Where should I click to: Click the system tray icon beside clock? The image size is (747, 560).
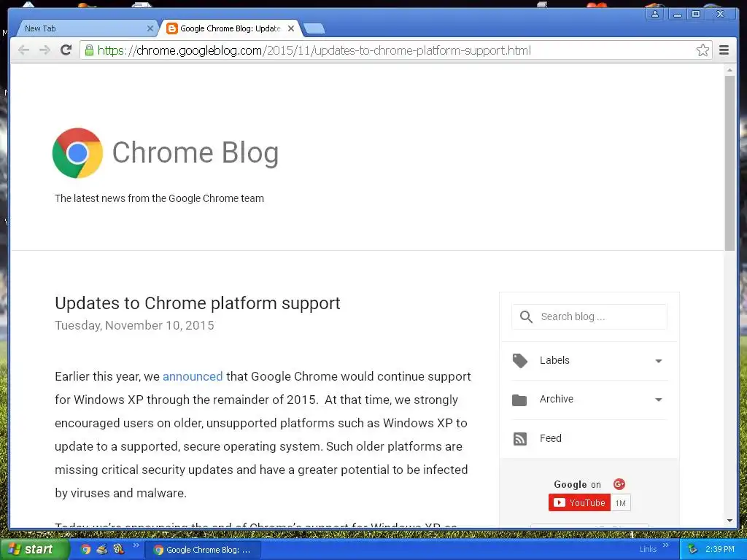coord(693,550)
